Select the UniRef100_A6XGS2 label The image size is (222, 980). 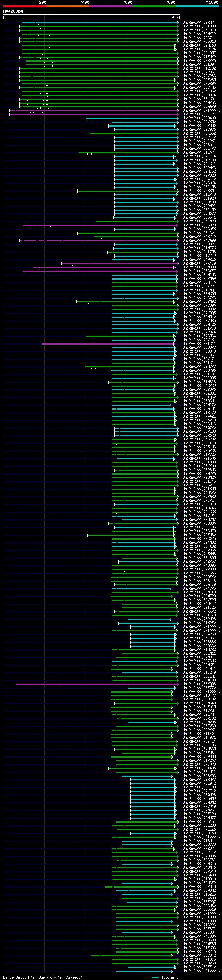coord(199,133)
